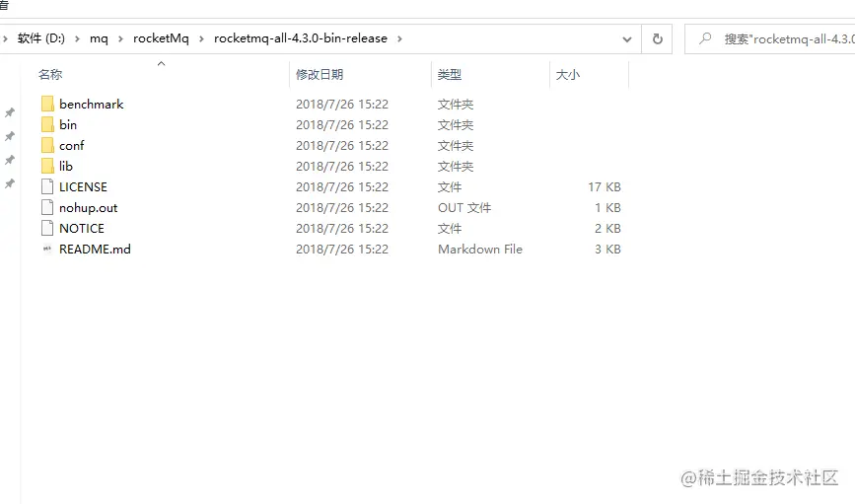Sort by 名称 column header
Viewport: 855px width, 504px height.
[x=50, y=74]
